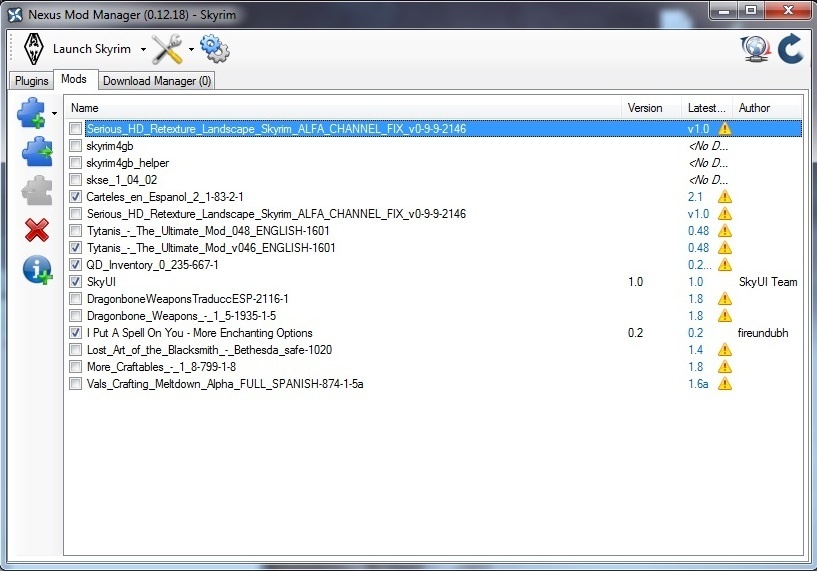Uncheck the SkyUI mod checkbox
817x571 pixels.
(76, 282)
